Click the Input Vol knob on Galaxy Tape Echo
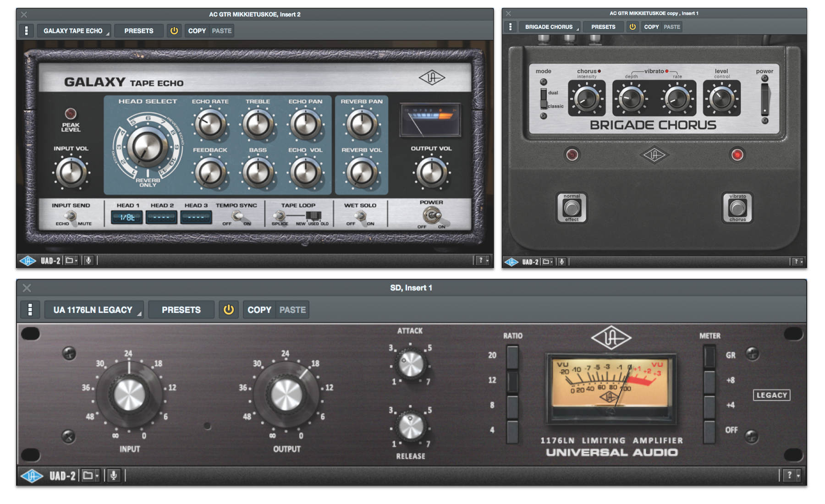825x504 pixels. point(71,173)
